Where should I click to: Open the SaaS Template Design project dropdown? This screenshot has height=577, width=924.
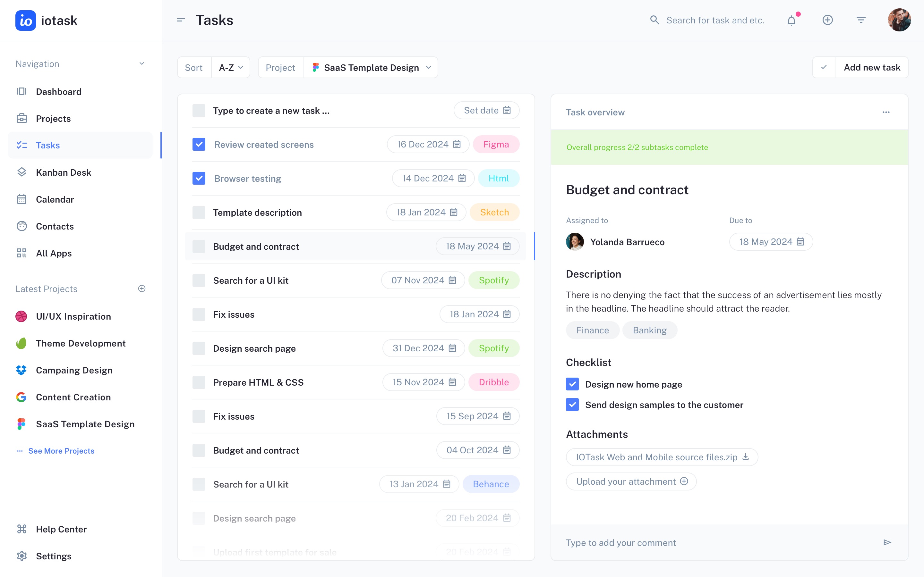[371, 68]
